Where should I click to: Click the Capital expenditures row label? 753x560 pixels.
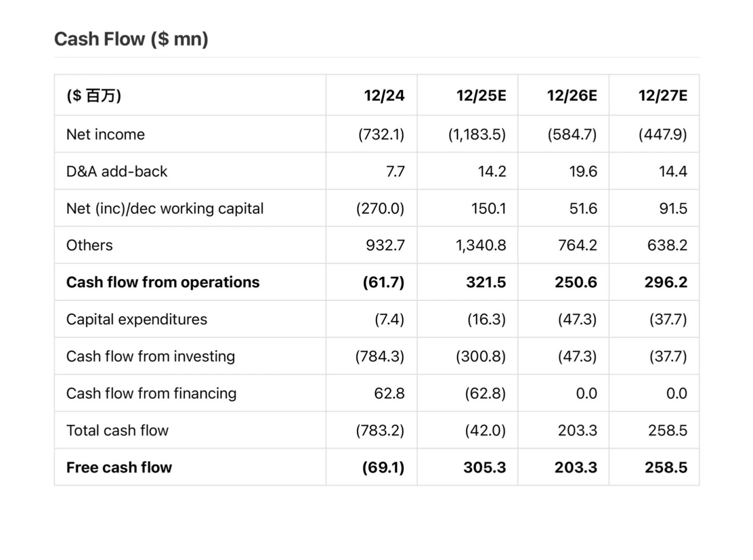pyautogui.click(x=136, y=319)
